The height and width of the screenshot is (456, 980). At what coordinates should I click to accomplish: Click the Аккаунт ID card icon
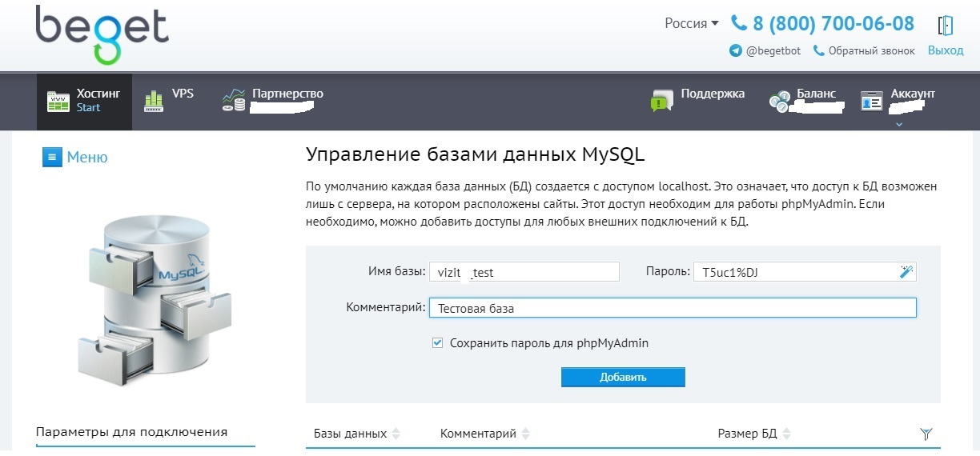pos(871,101)
